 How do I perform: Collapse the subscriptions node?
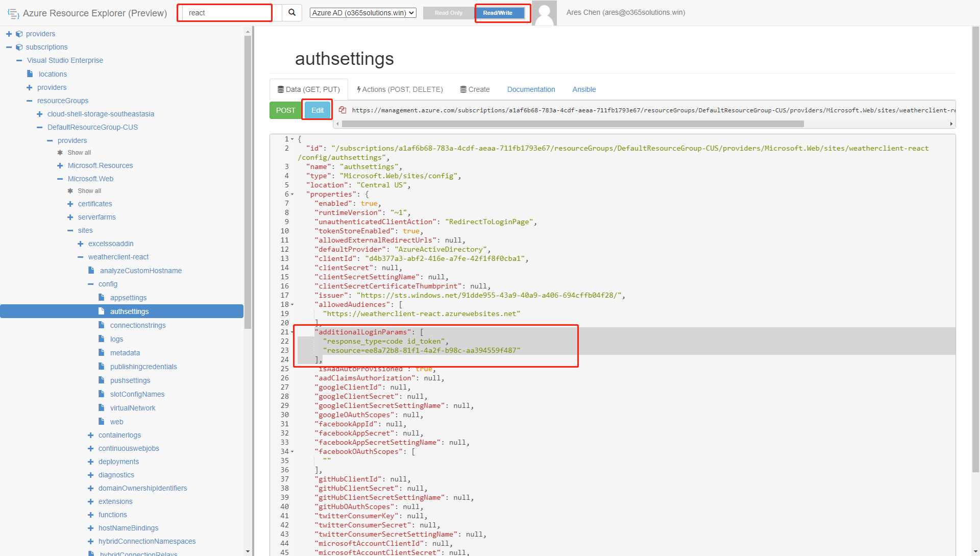(x=9, y=47)
